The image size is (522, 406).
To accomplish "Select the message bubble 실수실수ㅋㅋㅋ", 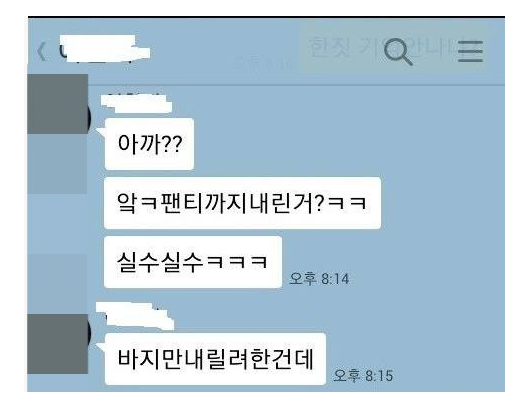I will point(193,262).
